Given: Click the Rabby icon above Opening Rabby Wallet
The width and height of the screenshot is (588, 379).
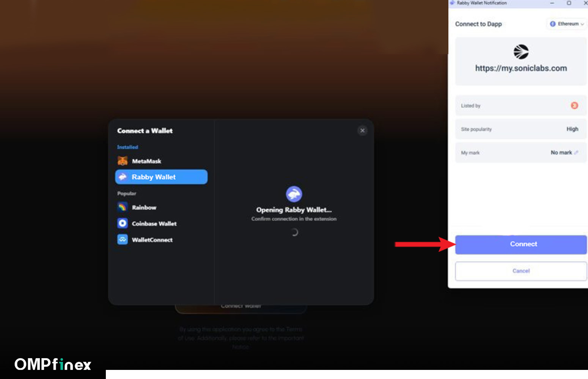Looking at the screenshot, I should tap(294, 194).
